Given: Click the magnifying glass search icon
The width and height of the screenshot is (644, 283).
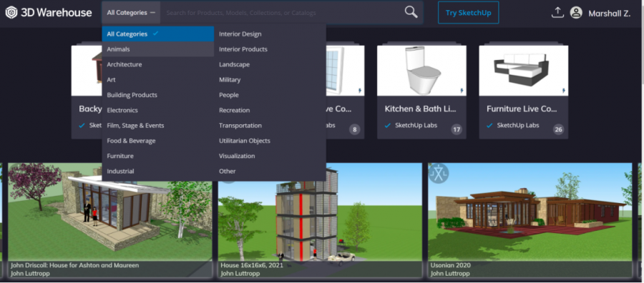Looking at the screenshot, I should (411, 12).
